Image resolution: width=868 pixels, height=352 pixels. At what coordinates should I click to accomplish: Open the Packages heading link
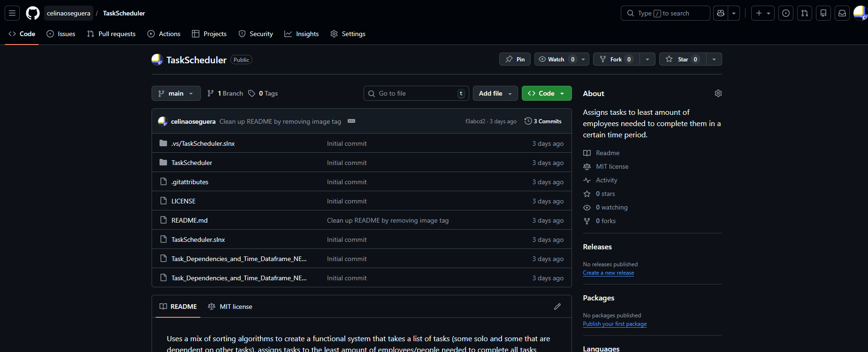click(x=599, y=298)
